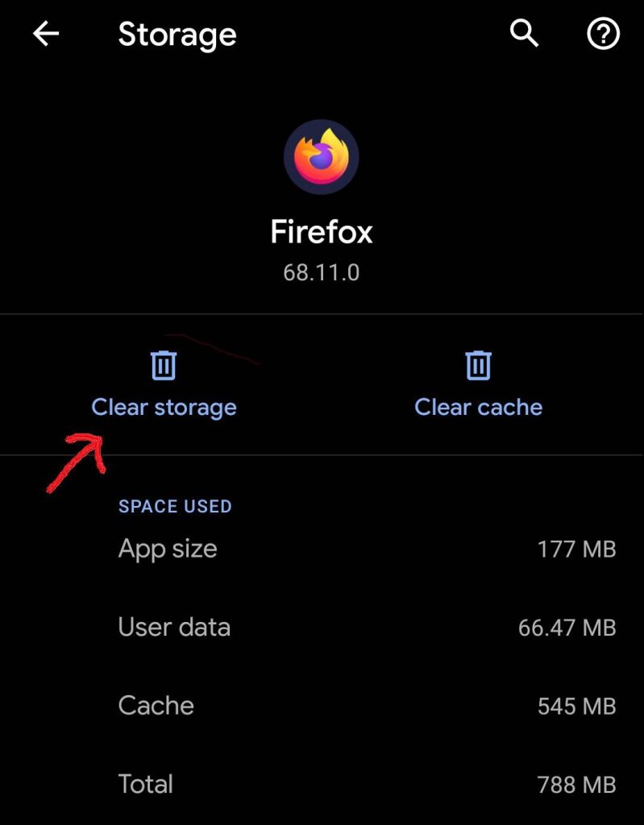This screenshot has height=825, width=644.
Task: Open search with the magnifier icon
Action: tap(525, 34)
